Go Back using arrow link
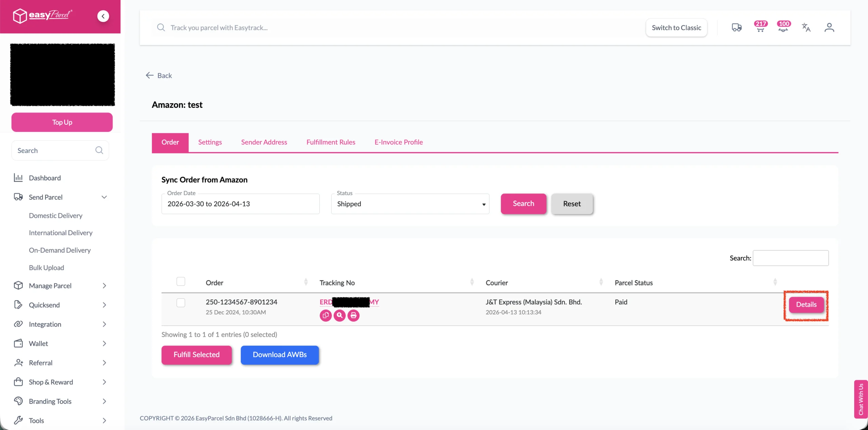Image resolution: width=868 pixels, height=430 pixels. point(159,76)
